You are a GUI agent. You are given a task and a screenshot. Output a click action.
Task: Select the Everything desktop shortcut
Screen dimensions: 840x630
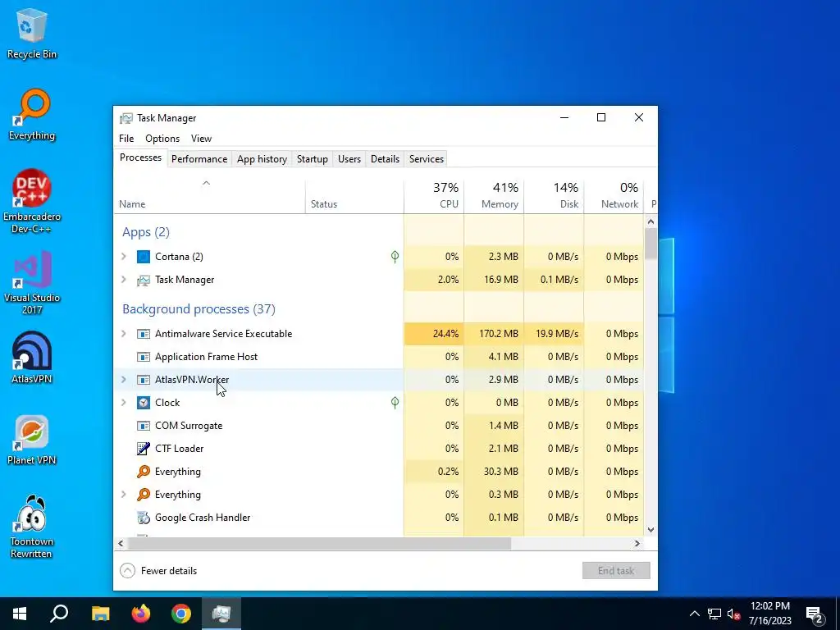(x=32, y=115)
